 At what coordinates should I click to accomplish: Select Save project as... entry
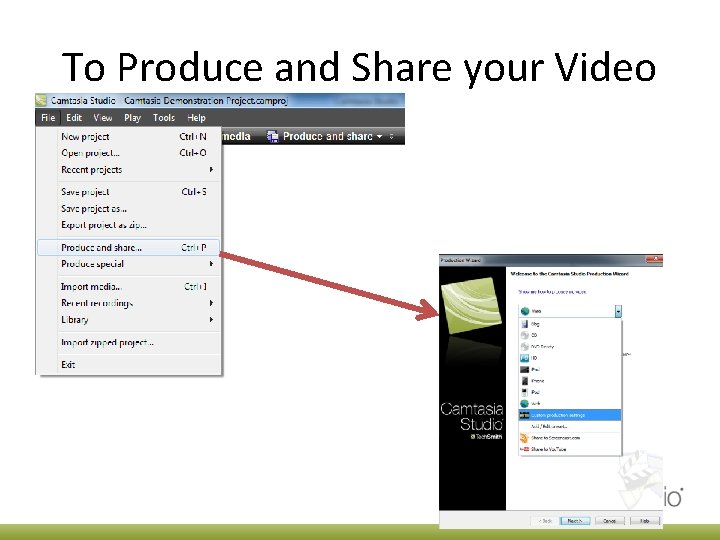tap(129, 208)
